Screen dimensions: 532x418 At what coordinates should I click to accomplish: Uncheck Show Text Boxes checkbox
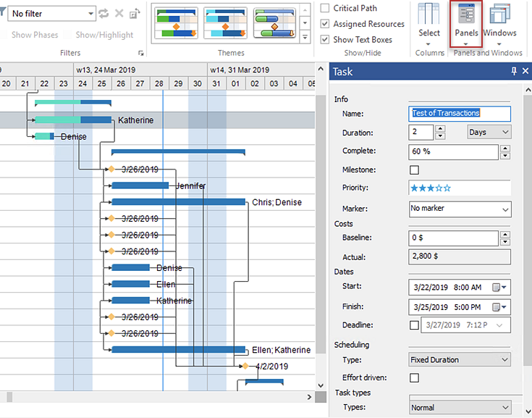pyautogui.click(x=325, y=39)
